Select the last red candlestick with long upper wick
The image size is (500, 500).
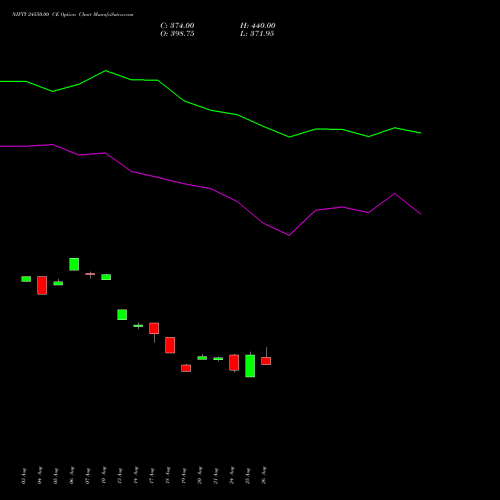coord(266,361)
